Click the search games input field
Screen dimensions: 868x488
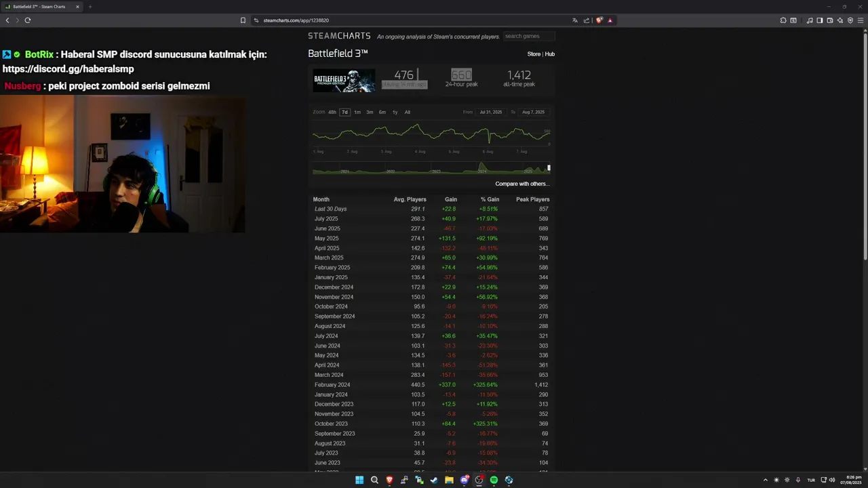click(x=529, y=36)
